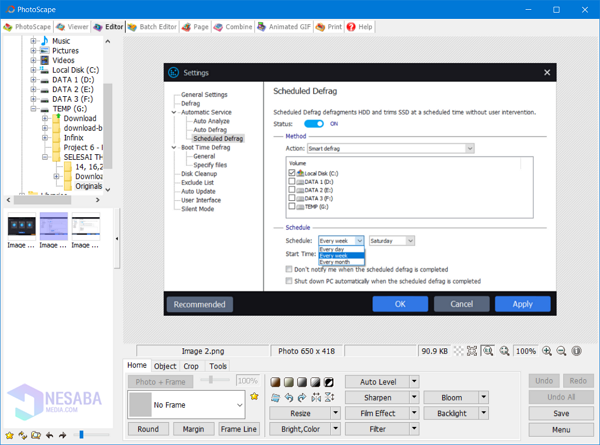Image resolution: width=600 pixels, height=445 pixels.
Task: Click the yellow star beside No Frame
Action: [254, 396]
